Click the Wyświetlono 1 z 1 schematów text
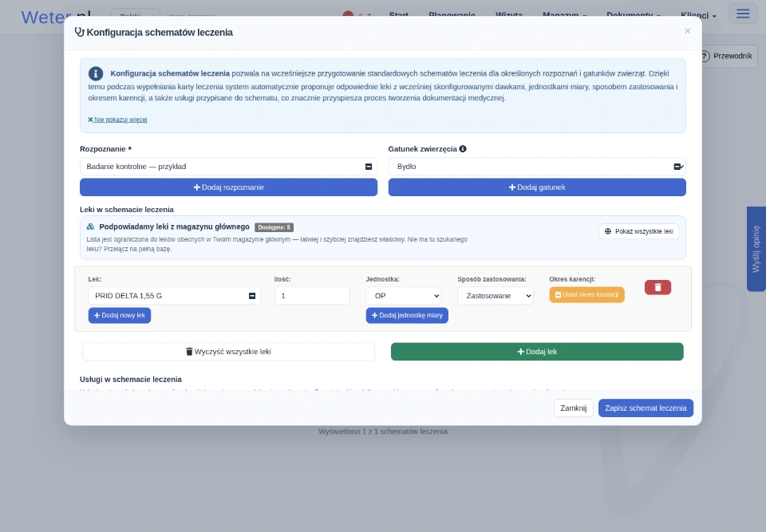This screenshot has height=532, width=766. click(x=383, y=432)
